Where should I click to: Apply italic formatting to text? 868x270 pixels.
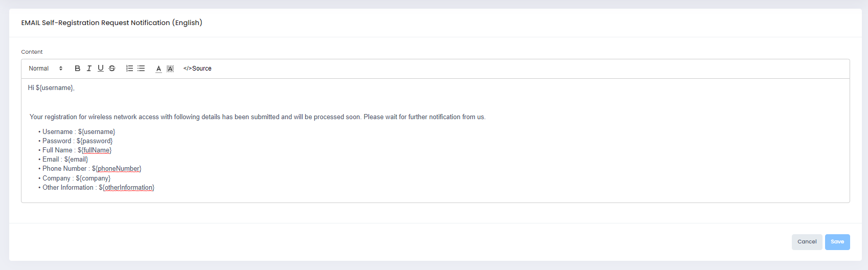point(89,69)
